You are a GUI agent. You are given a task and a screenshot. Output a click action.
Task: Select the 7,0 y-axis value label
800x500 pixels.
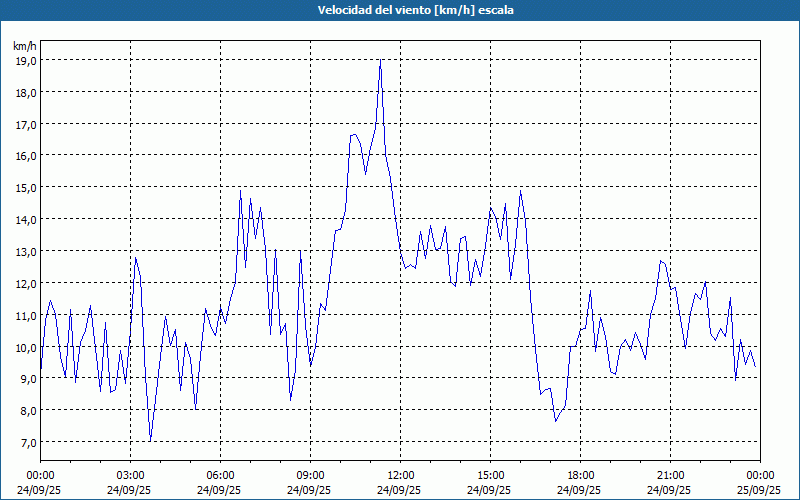point(25,442)
